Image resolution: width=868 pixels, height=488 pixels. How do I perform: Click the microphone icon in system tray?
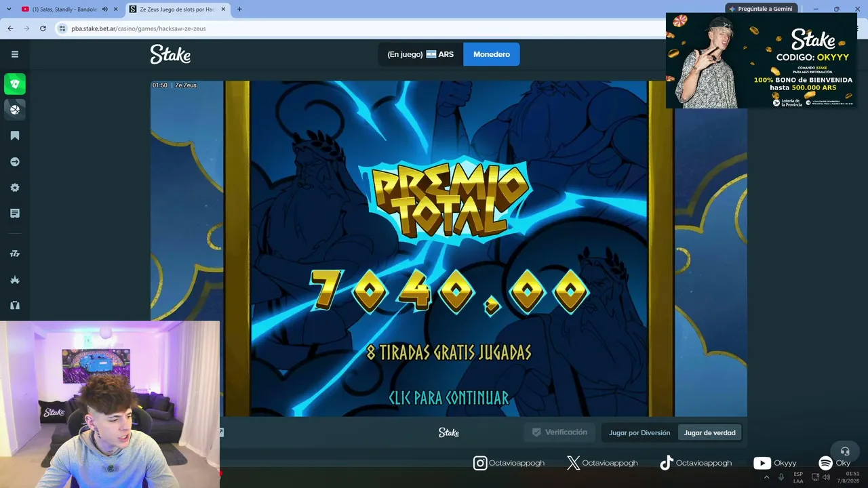pos(781,477)
